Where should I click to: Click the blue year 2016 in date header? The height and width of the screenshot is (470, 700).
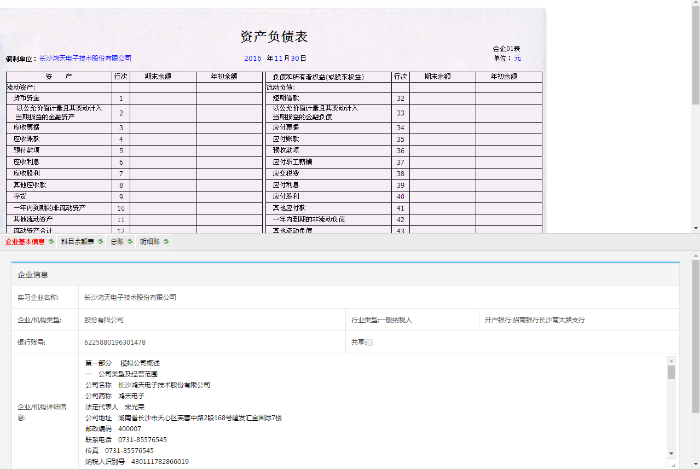[x=253, y=58]
